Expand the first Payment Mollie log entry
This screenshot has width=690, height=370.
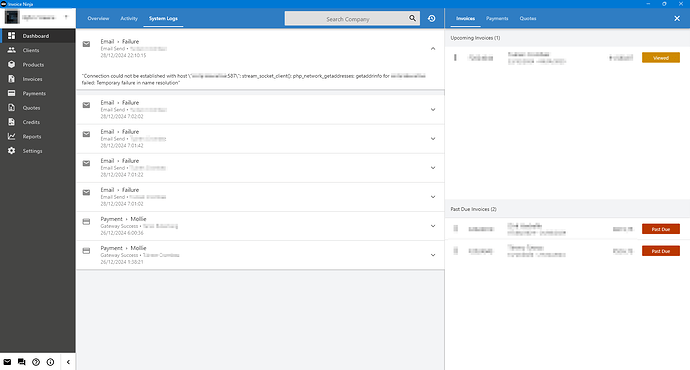(x=433, y=226)
